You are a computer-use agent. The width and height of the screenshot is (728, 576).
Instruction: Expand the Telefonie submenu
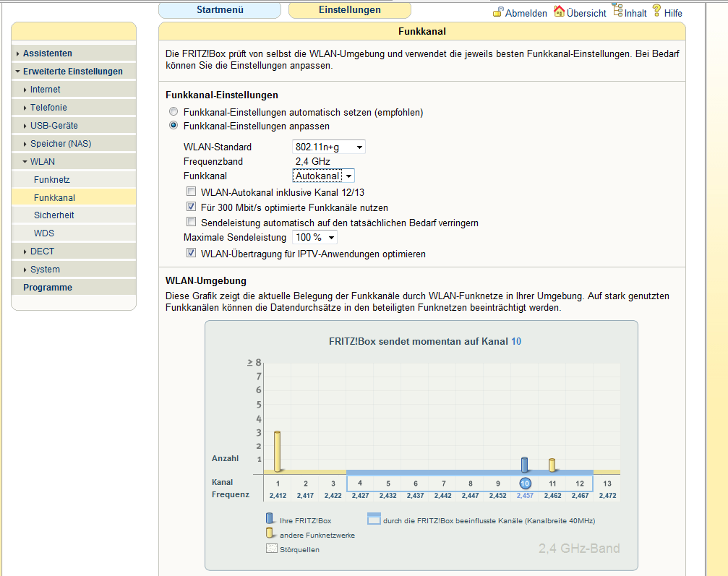(x=74, y=108)
